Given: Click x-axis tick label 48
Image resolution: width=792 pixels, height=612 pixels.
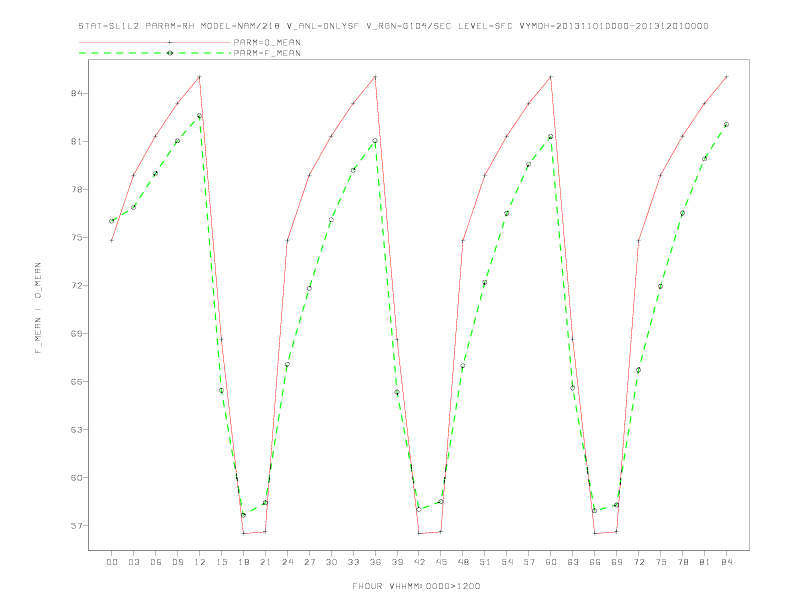Looking at the screenshot, I should pos(463,562).
